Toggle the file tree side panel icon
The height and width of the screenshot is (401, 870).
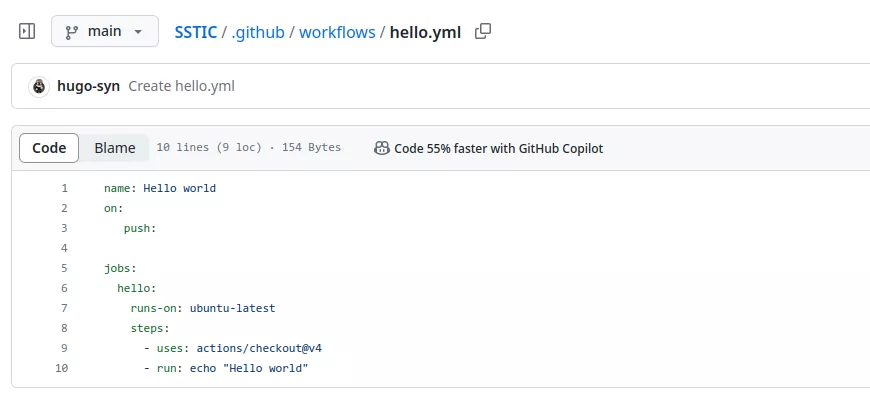[x=27, y=31]
